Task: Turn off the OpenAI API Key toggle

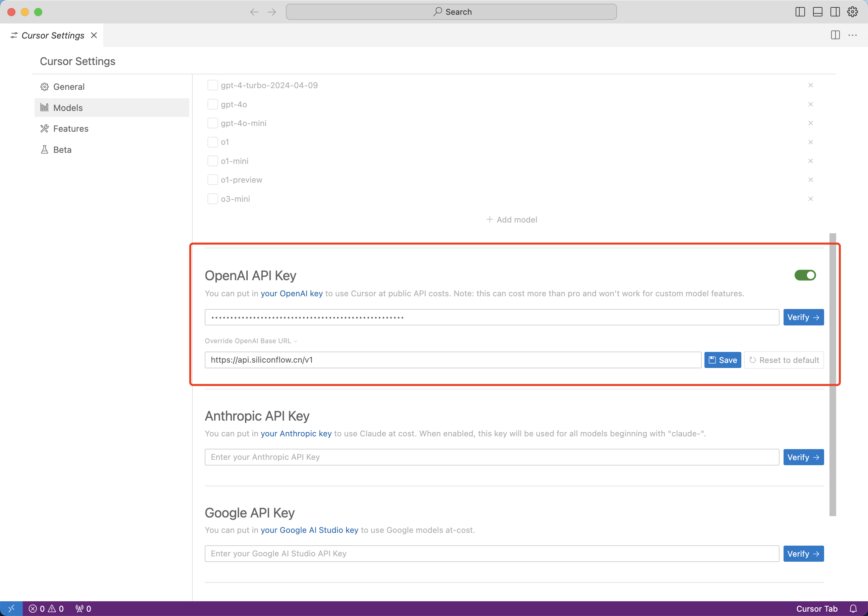Action: [805, 275]
